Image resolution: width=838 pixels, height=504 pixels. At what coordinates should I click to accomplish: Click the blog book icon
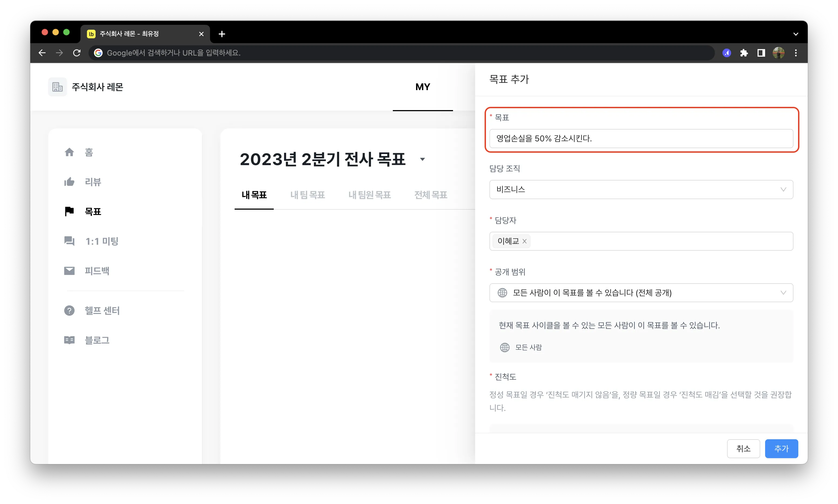pyautogui.click(x=69, y=340)
